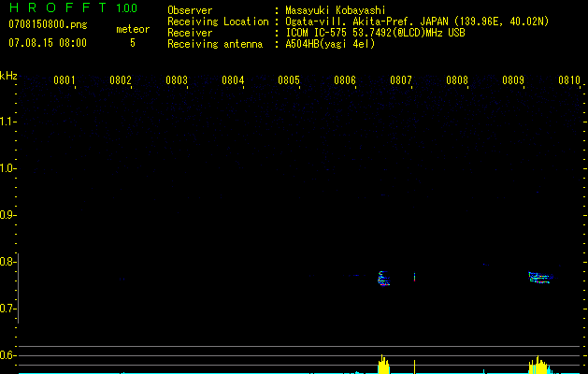Click the 1.1 kHz axis label

8,122
